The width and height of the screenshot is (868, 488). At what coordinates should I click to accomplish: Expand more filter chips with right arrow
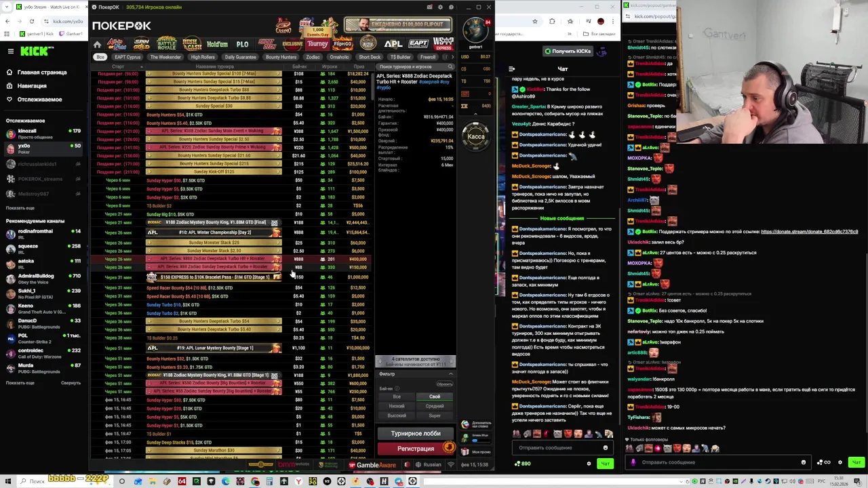(452, 58)
